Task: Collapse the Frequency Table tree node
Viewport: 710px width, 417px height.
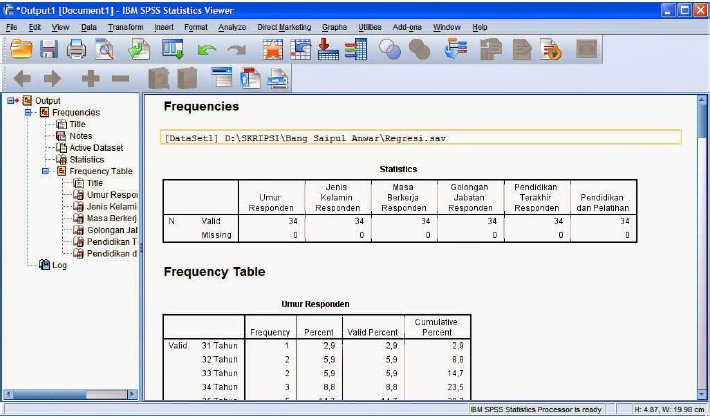Action: click(x=46, y=171)
